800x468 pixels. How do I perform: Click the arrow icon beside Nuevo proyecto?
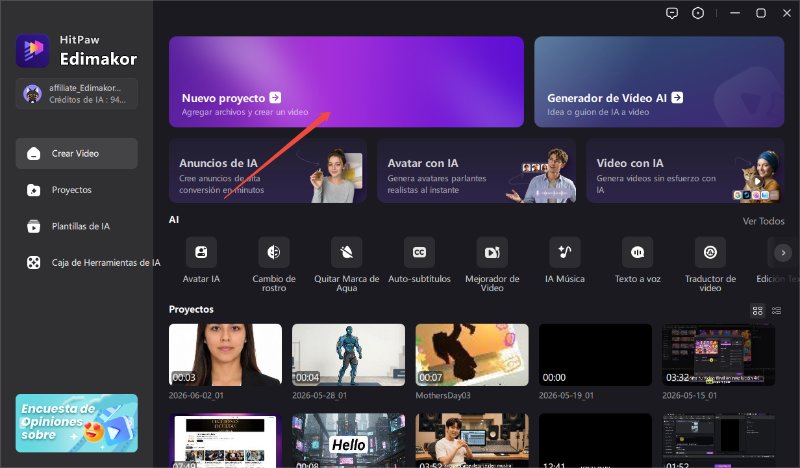[x=275, y=97]
